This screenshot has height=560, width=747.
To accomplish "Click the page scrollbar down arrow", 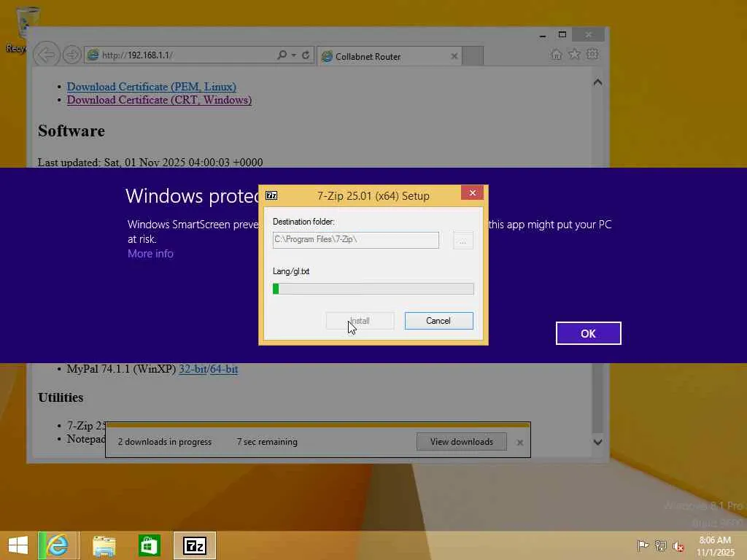I will tap(598, 442).
